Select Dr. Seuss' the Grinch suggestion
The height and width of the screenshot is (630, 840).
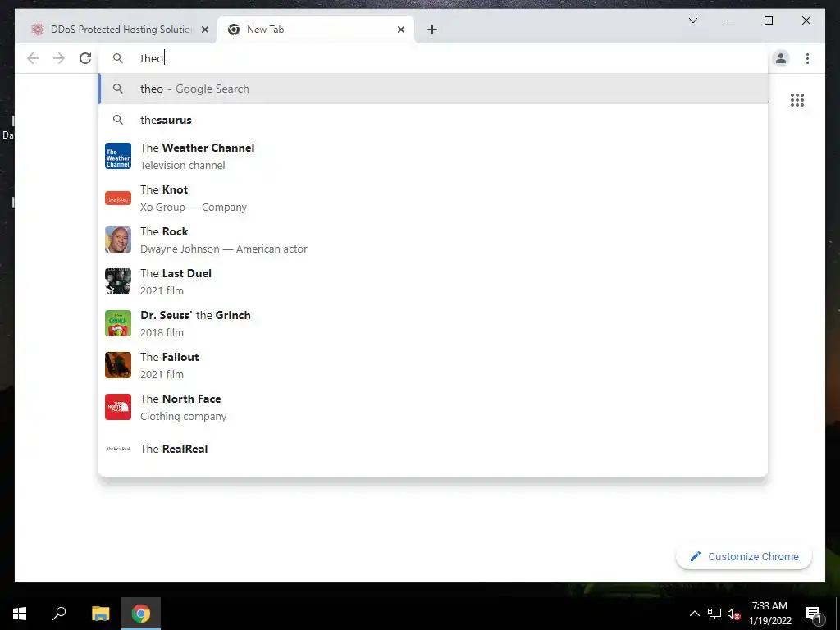point(433,323)
